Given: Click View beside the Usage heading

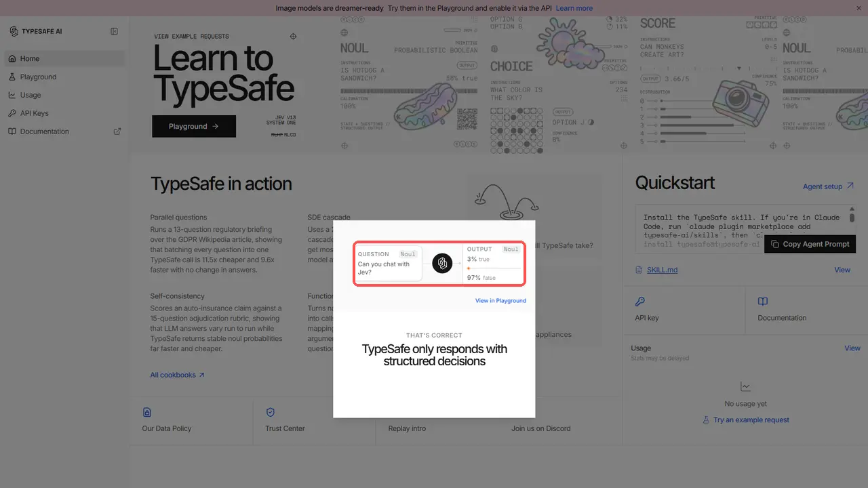Looking at the screenshot, I should click(852, 348).
